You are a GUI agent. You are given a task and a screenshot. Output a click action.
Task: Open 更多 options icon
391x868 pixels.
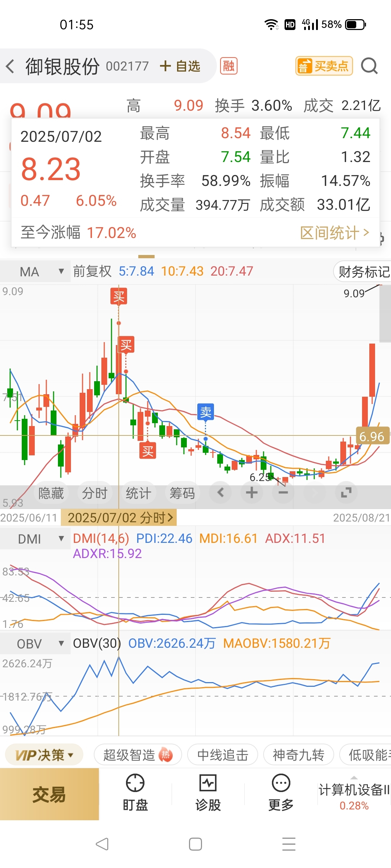[281, 792]
